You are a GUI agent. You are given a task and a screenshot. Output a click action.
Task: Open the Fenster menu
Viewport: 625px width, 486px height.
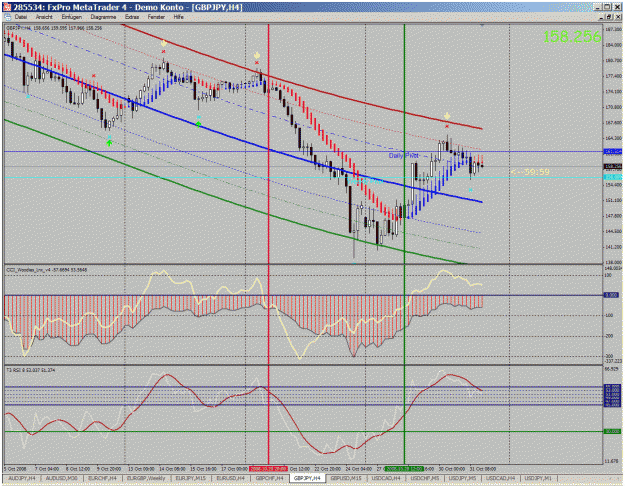click(x=156, y=17)
